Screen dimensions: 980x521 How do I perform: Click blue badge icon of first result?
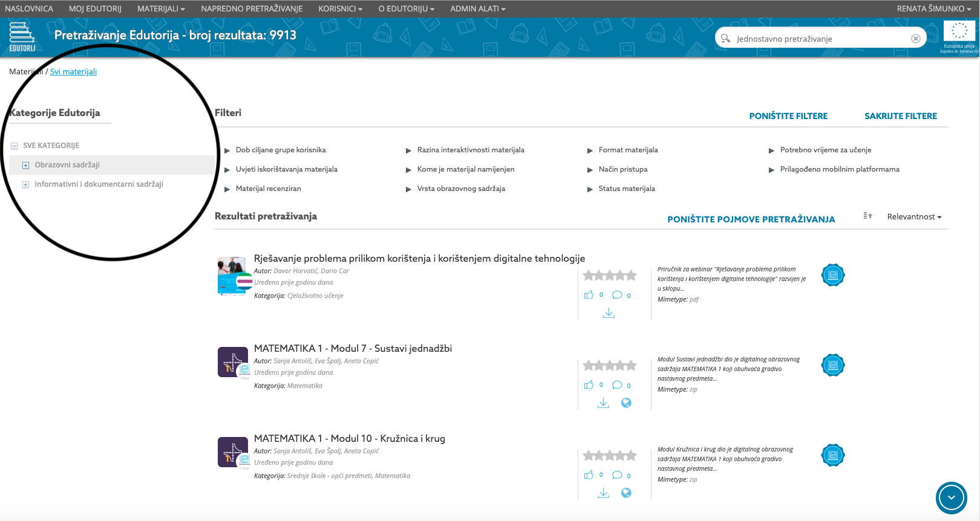point(832,275)
